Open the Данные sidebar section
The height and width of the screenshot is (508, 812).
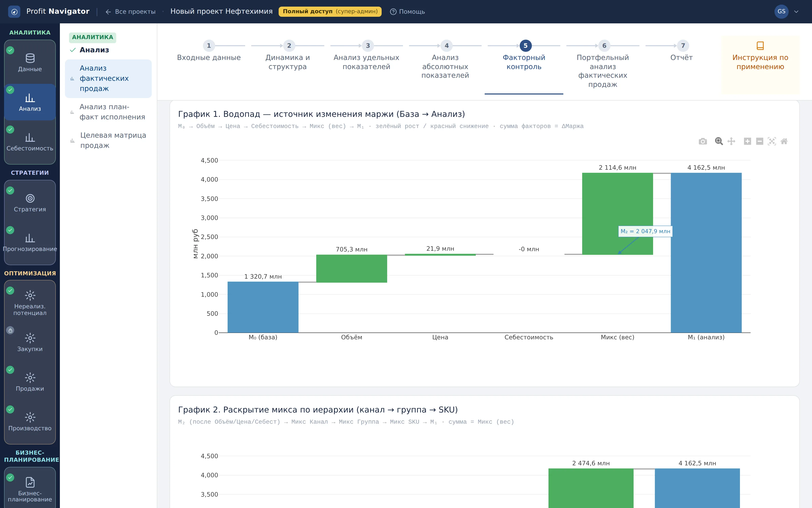[x=30, y=62]
